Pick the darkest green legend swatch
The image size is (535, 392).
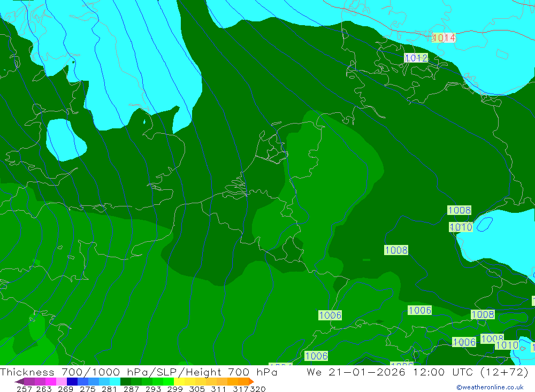[126, 381]
